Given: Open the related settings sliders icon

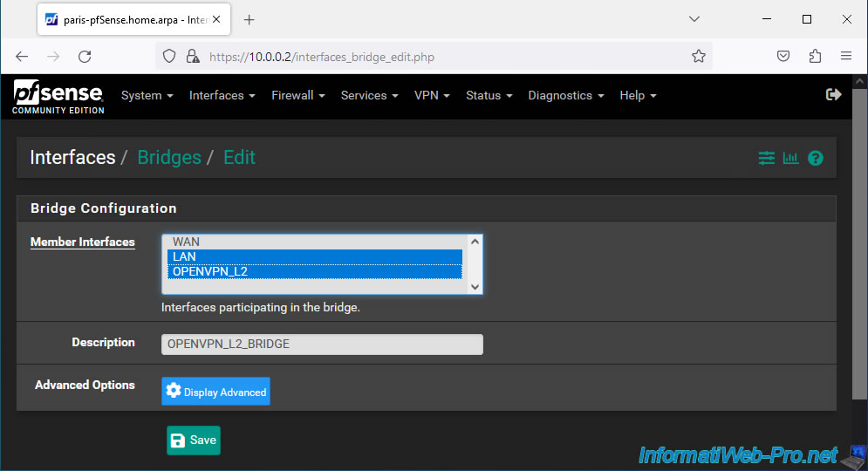Looking at the screenshot, I should pos(766,158).
